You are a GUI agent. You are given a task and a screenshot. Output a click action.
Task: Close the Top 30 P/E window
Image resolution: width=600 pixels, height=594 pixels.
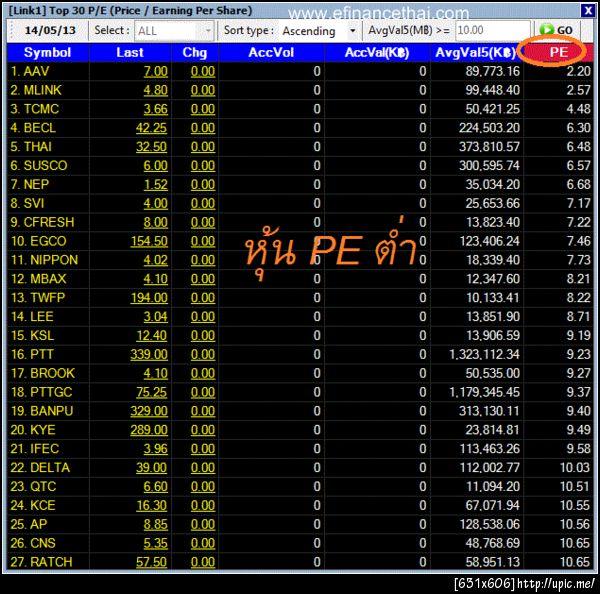click(587, 10)
